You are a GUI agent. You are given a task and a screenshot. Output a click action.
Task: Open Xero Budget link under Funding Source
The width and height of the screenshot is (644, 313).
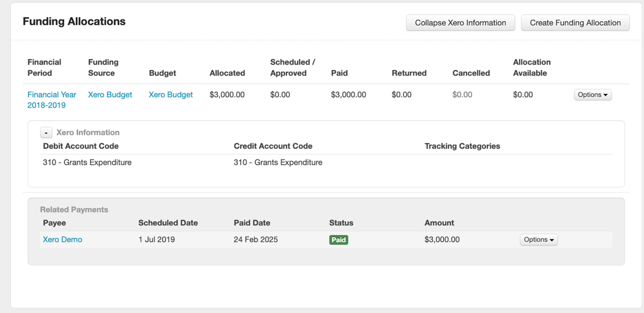click(x=110, y=95)
